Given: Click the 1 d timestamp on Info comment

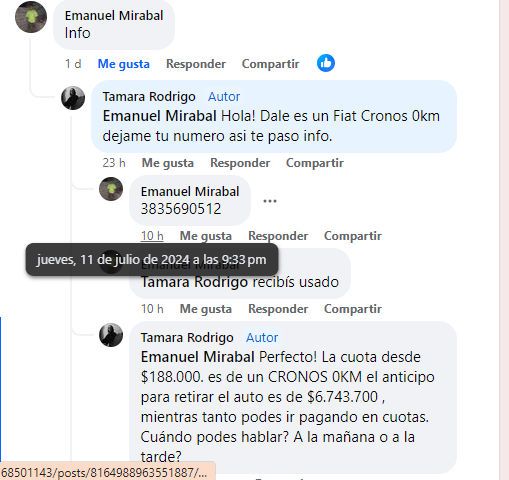Looking at the screenshot, I should [73, 64].
